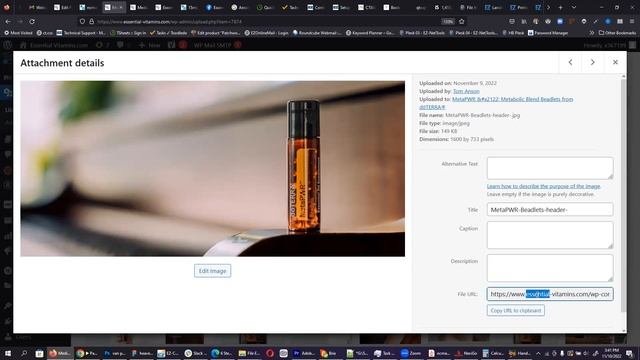Image resolution: width=640 pixels, height=360 pixels.
Task: Open the Keyword Planner bookmark
Action: tap(370, 33)
